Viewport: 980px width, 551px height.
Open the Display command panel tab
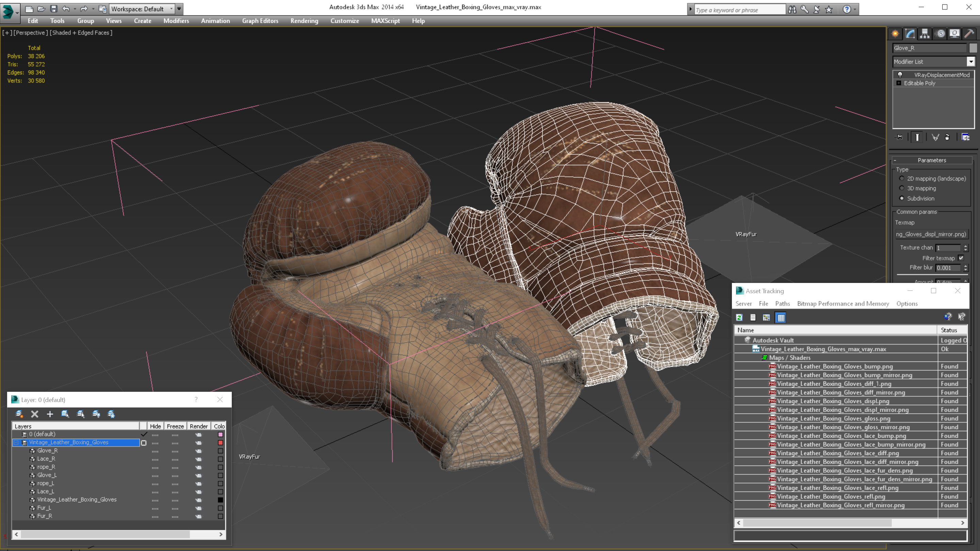coord(954,34)
